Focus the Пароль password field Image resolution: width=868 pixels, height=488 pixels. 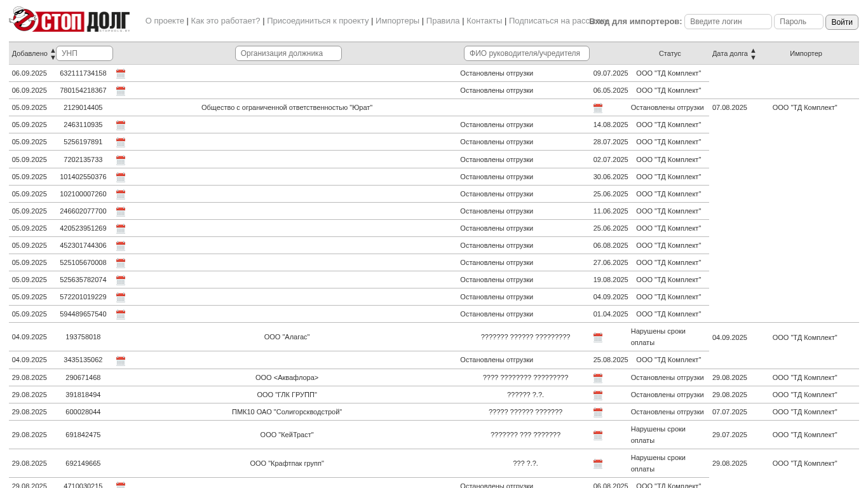click(x=799, y=22)
